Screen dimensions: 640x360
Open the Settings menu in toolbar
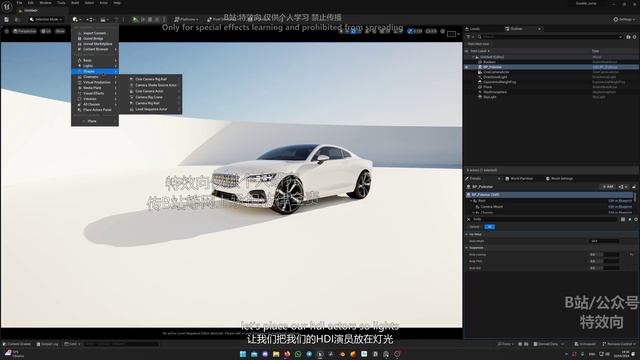625,19
